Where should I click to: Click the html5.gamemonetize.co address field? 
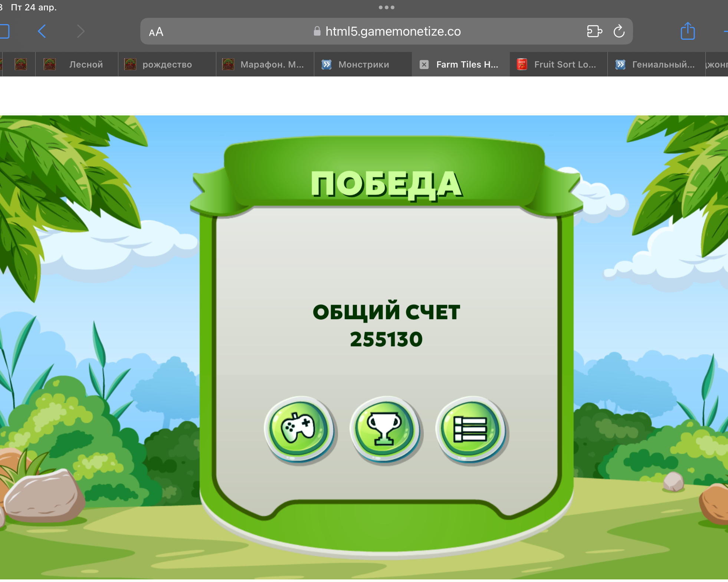(x=393, y=32)
